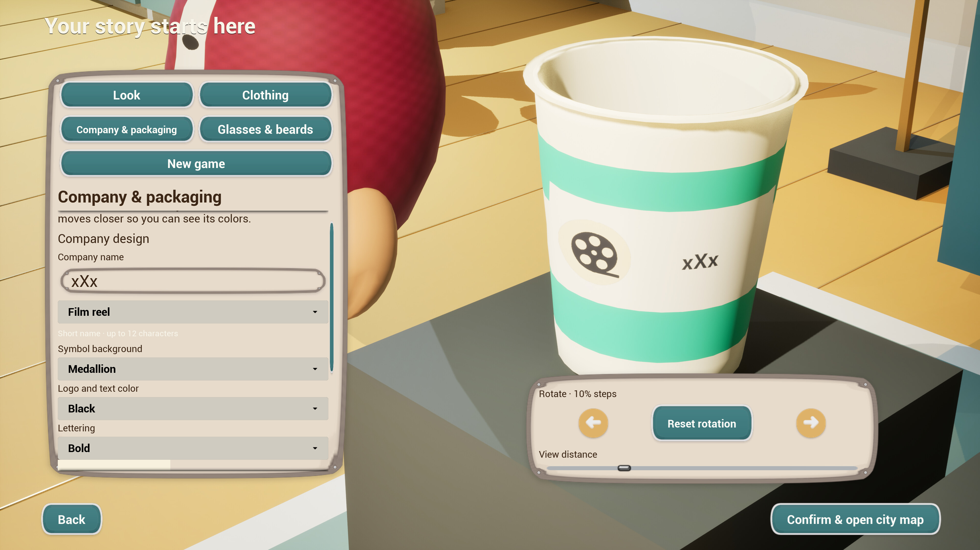The image size is (980, 550).
Task: Open the Black logo color dropdown
Action: [x=193, y=409]
